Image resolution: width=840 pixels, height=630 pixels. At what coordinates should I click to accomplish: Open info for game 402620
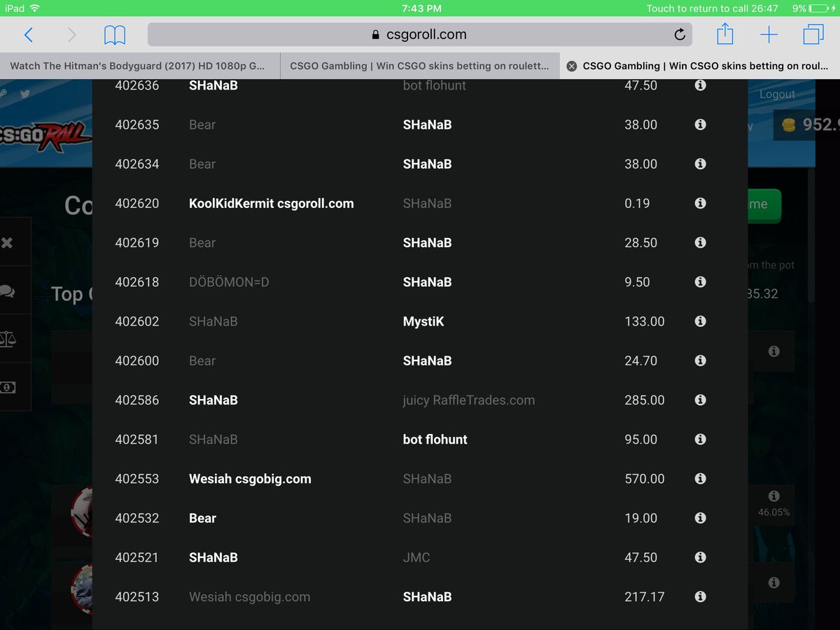(x=699, y=203)
